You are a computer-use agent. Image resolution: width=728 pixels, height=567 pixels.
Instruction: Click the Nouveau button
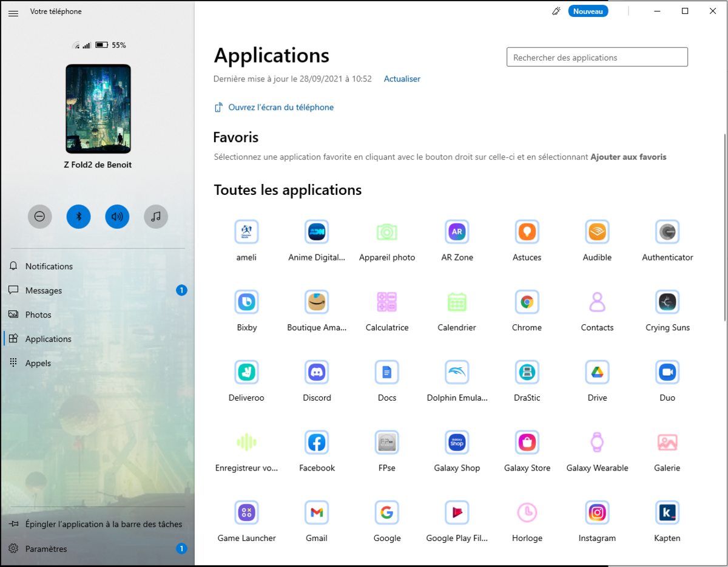(x=588, y=11)
